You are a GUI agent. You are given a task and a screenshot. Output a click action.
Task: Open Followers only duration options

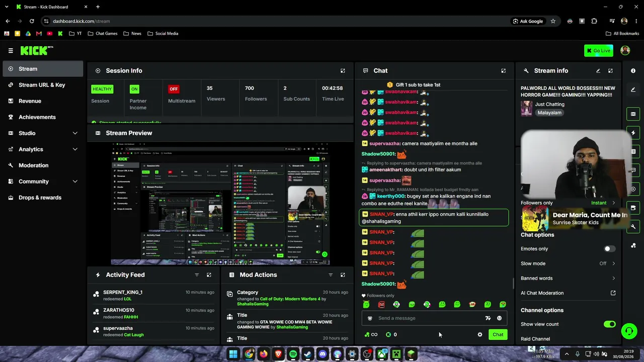point(568,203)
